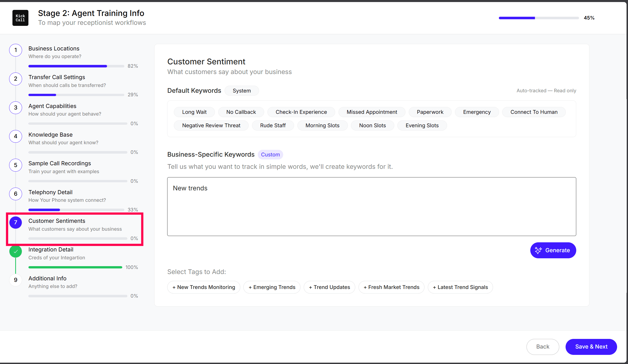This screenshot has height=364, width=628.
Task: Click Telephony Detail 33% progress bar
Action: (76, 210)
